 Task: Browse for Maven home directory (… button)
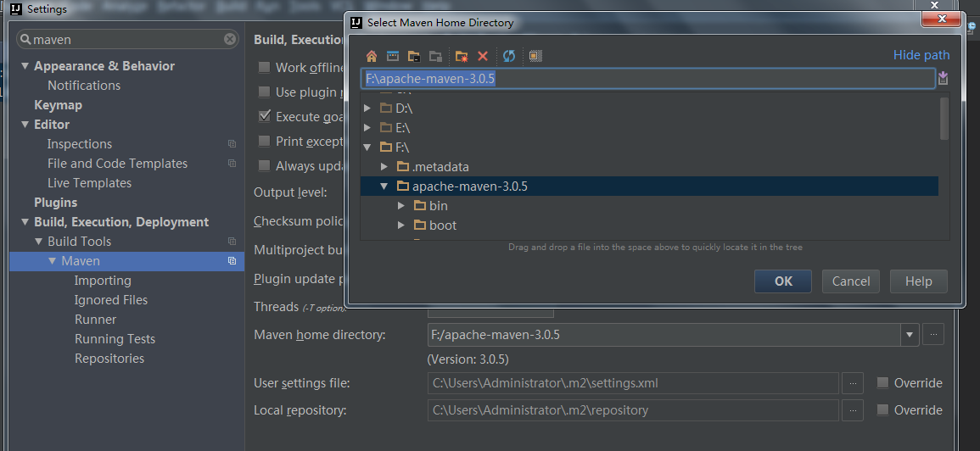pos(933,334)
